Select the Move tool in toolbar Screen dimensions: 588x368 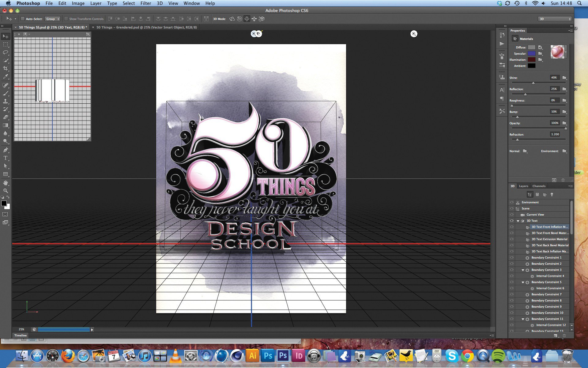click(x=6, y=36)
